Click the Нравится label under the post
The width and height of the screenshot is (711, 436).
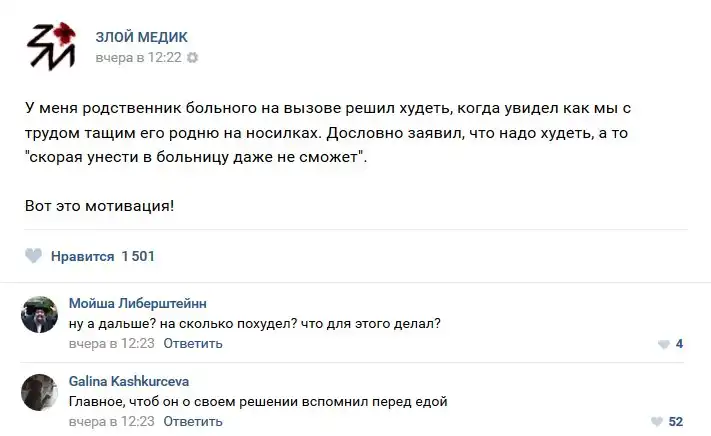(82, 257)
